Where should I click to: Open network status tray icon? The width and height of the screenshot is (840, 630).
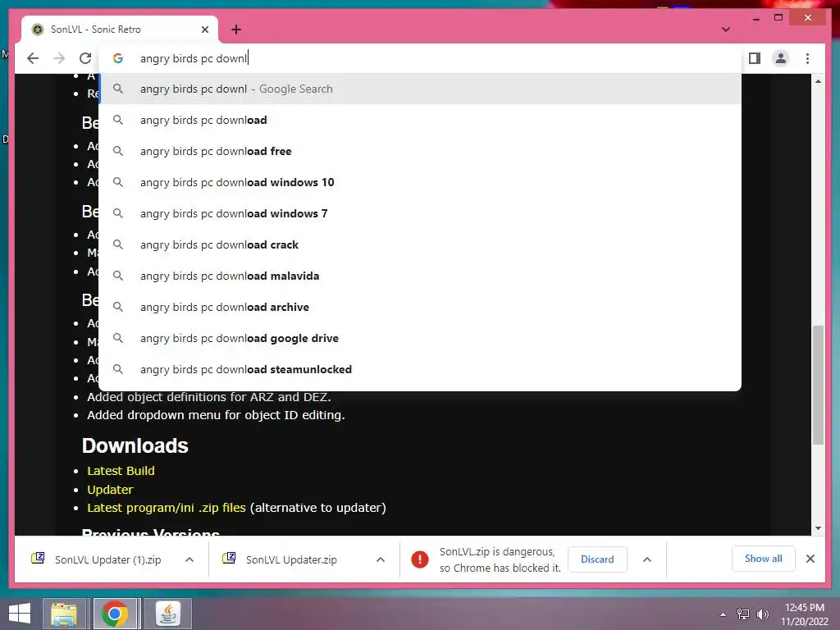point(743,614)
